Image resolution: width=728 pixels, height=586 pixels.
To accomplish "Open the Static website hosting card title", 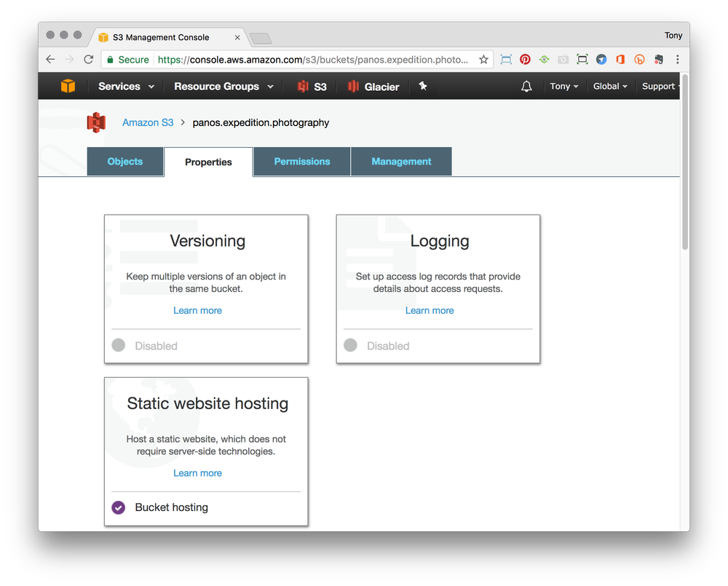I will pos(207,403).
